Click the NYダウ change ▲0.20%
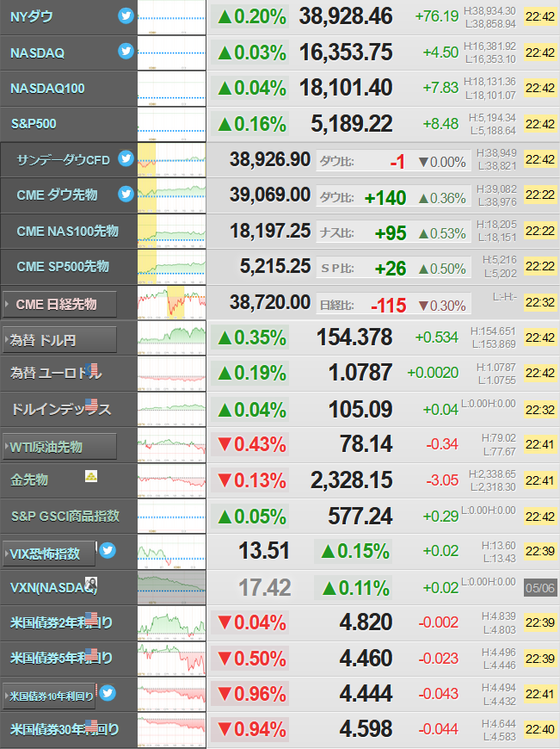Image resolution: width=560 pixels, height=749 pixels. [x=251, y=16]
